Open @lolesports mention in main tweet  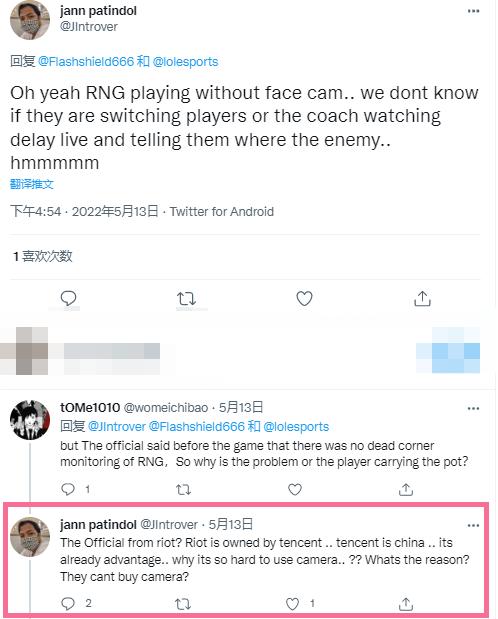(185, 62)
